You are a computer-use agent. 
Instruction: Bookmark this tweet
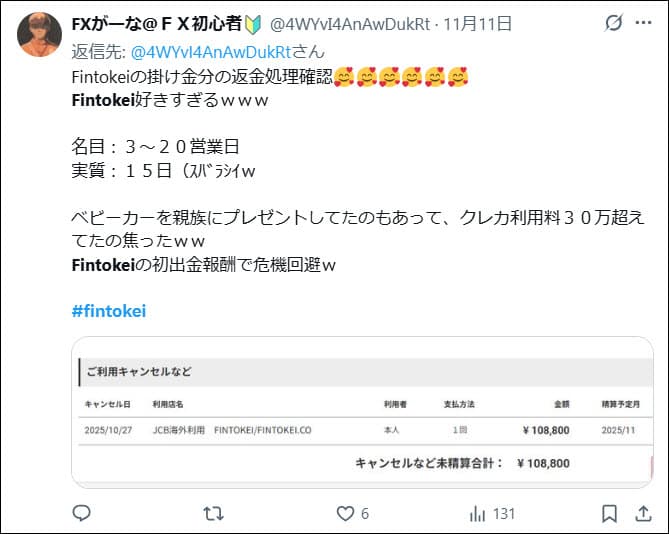tap(609, 514)
